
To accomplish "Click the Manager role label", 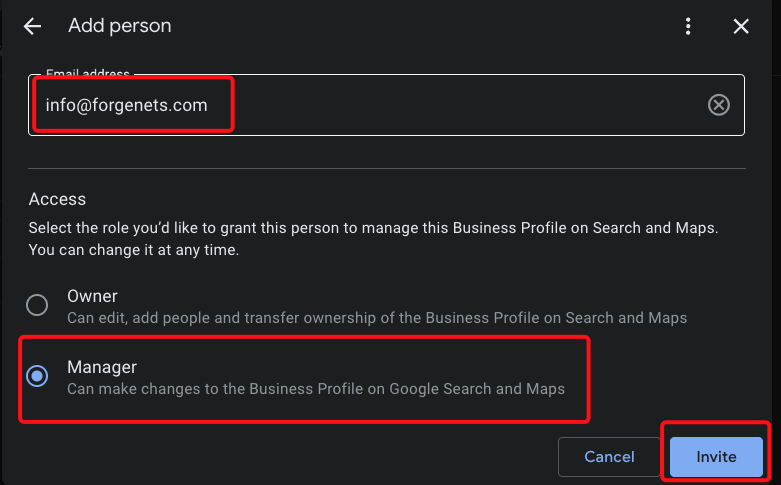I will click(102, 367).
